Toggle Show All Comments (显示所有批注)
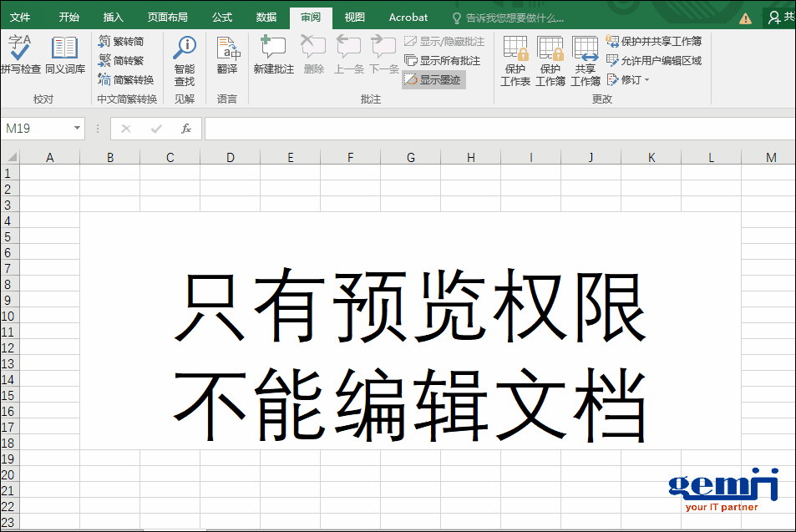Image resolution: width=796 pixels, height=532 pixels. point(443,60)
